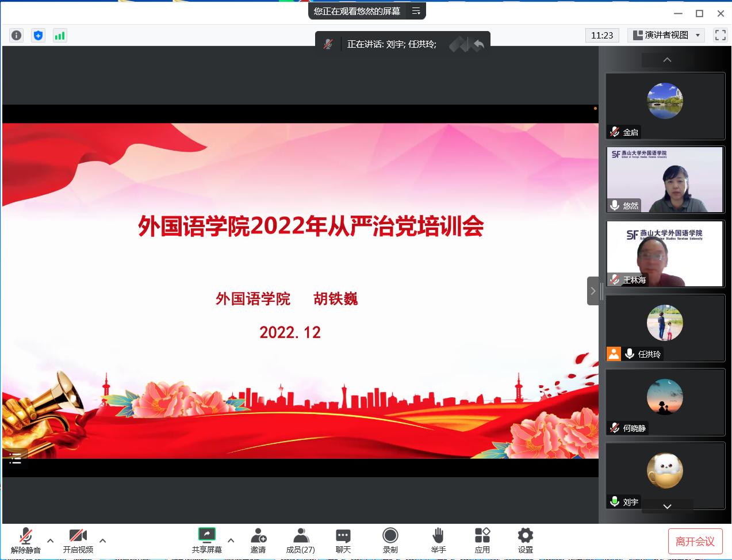
Task: Click the red Leave Meeting button
Action: coord(695,541)
